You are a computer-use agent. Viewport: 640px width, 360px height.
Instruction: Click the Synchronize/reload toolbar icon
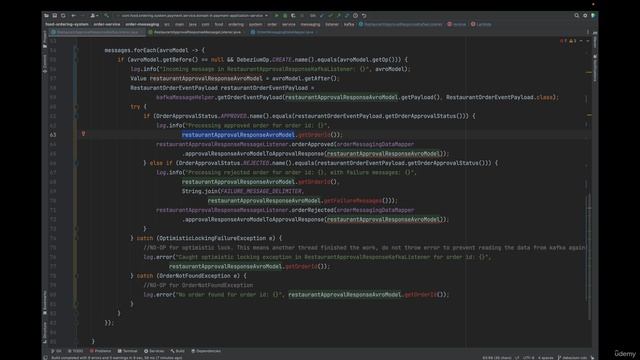coord(63,16)
